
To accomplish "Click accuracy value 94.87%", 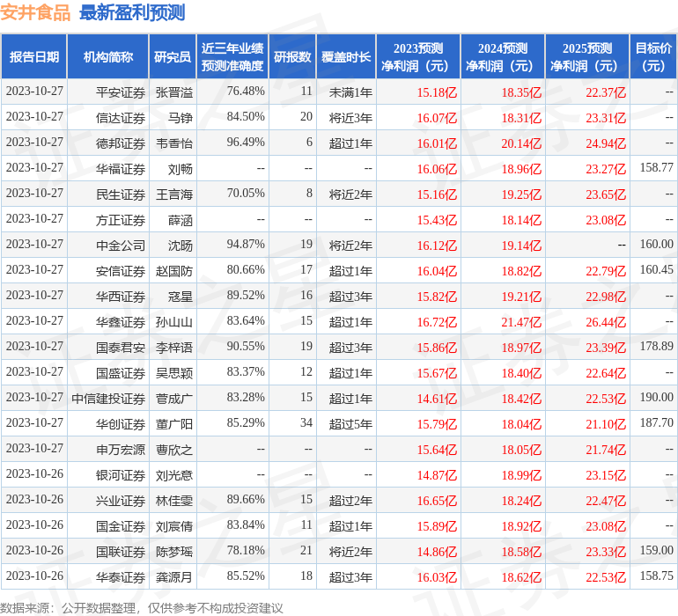I will pos(246,244).
